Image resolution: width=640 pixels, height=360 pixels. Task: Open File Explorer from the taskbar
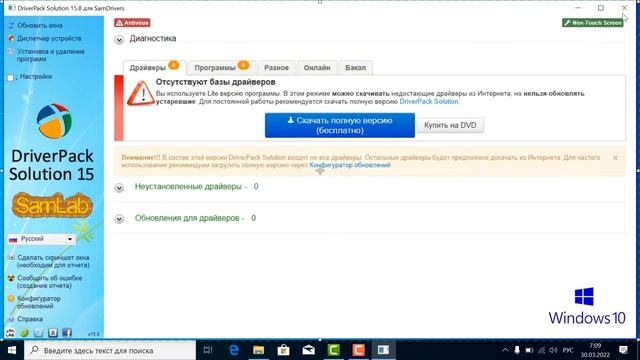pos(258,350)
